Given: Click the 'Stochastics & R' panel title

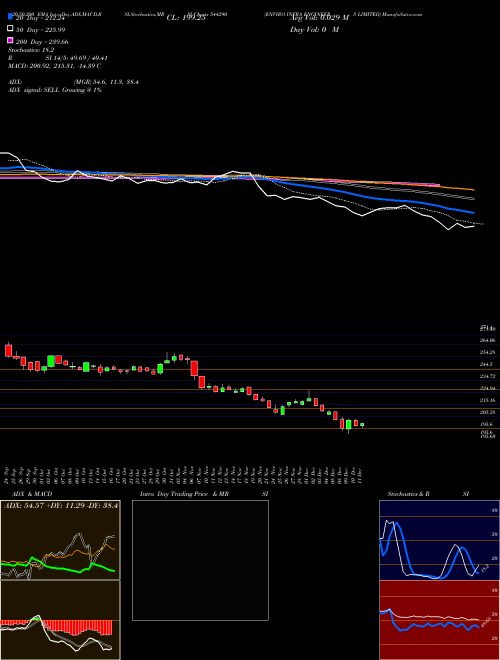Looking at the screenshot, I should [x=409, y=494].
